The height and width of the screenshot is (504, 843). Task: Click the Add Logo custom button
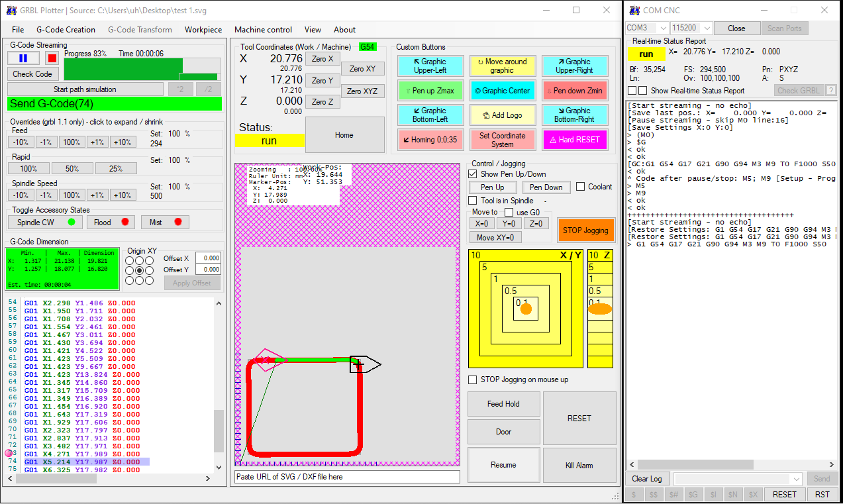(502, 115)
